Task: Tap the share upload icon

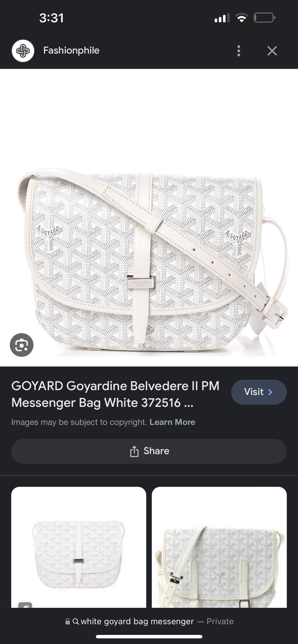Action: (x=134, y=451)
